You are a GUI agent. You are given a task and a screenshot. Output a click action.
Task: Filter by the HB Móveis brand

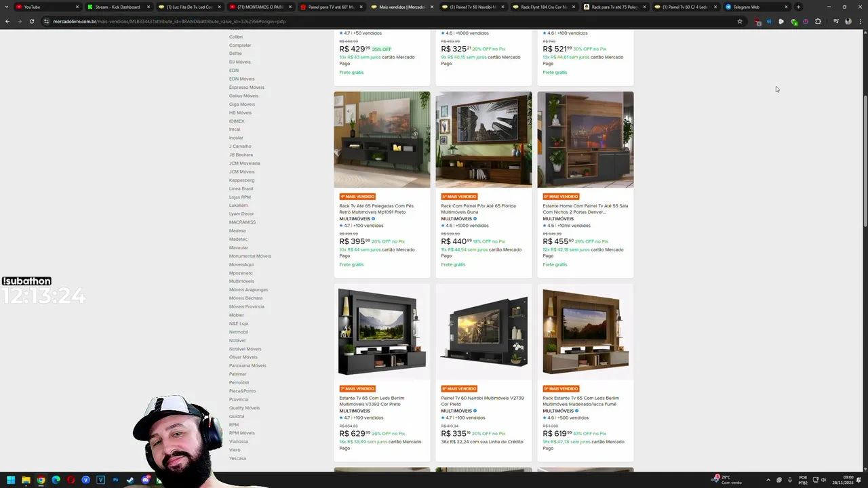pos(240,113)
